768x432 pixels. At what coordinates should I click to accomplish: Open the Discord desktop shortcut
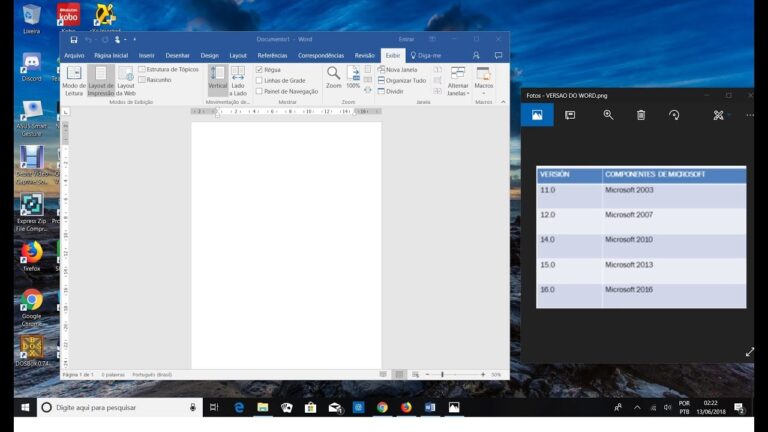[x=31, y=67]
